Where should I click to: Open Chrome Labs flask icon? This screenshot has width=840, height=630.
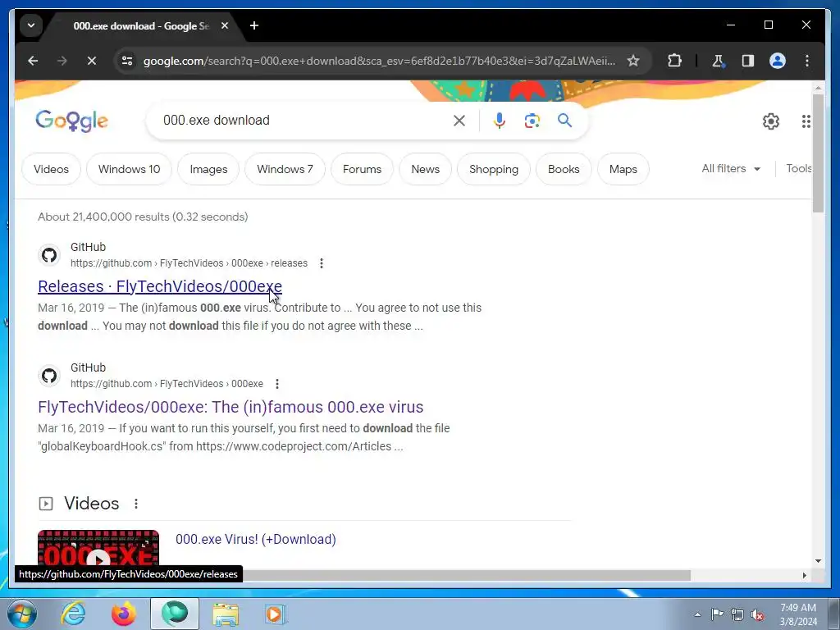tap(718, 61)
